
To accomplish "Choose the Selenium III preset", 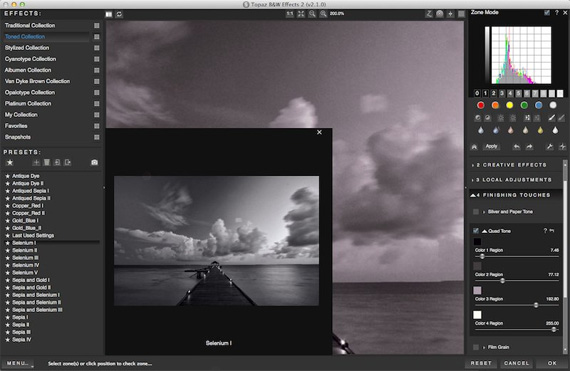I will tap(25, 258).
